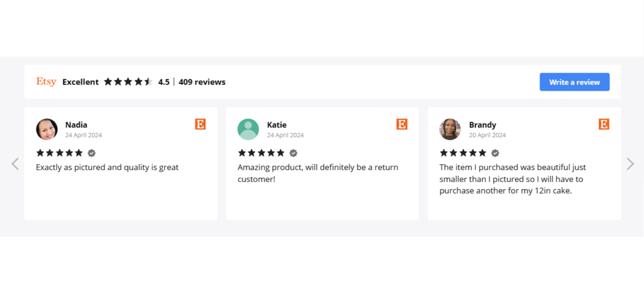Click the overall 4.5 star rating
The image size is (644, 303).
tap(128, 82)
